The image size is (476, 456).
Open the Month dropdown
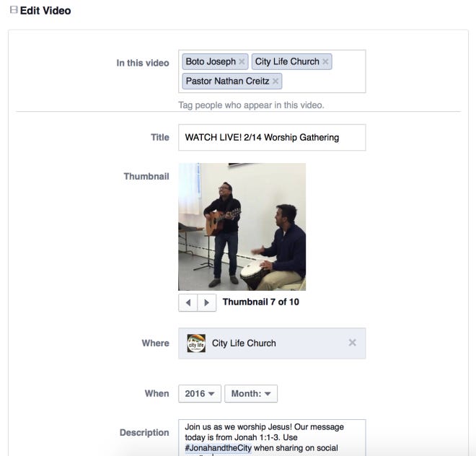pyautogui.click(x=251, y=394)
